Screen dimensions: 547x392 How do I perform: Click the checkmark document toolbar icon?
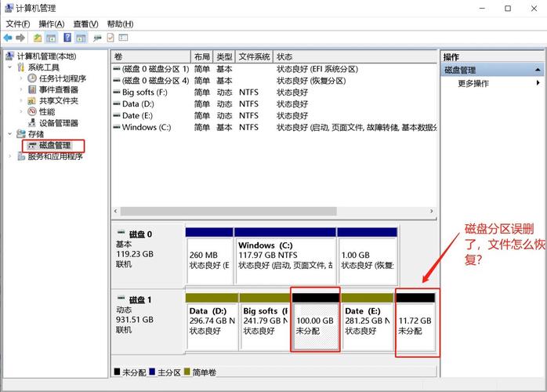[x=110, y=38]
